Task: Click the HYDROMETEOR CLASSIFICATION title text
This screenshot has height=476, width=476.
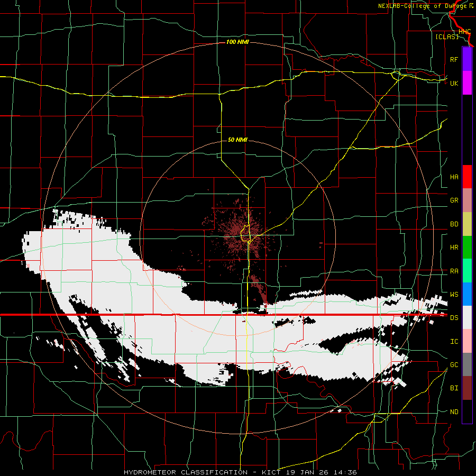Action: (x=186, y=472)
